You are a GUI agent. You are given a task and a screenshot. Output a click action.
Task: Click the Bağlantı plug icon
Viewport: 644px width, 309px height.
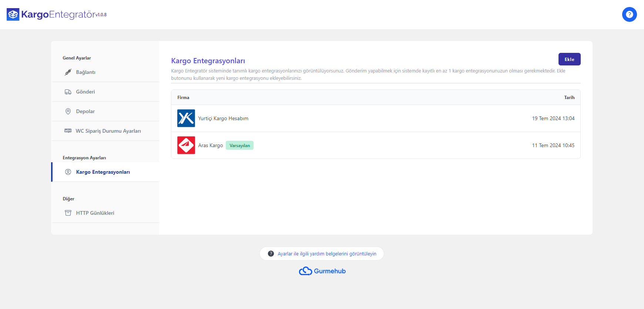(68, 72)
